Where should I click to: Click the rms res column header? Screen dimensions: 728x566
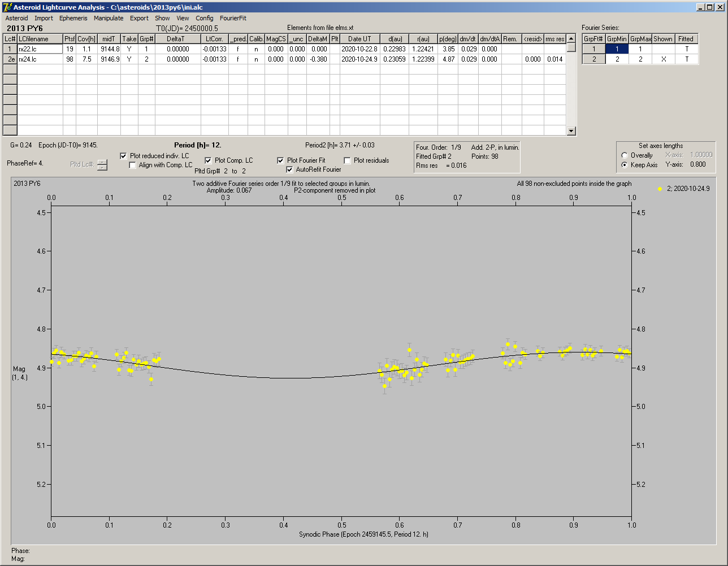pyautogui.click(x=555, y=39)
